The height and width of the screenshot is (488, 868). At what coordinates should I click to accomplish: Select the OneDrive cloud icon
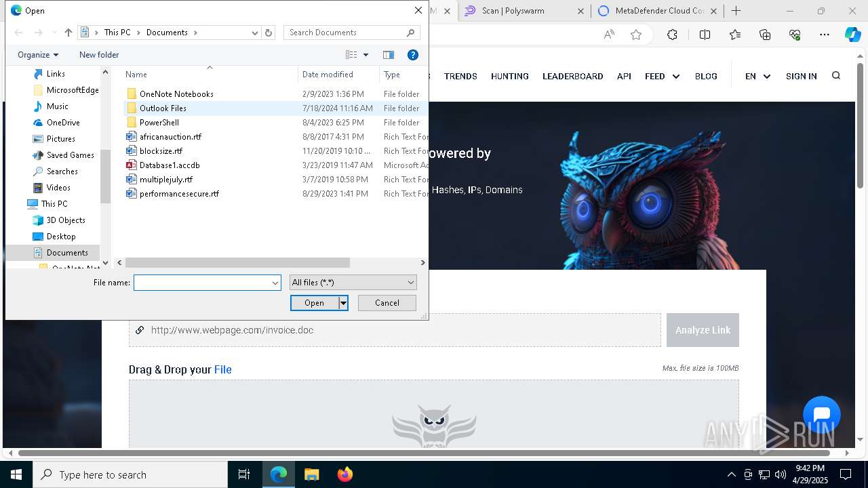tap(39, 123)
